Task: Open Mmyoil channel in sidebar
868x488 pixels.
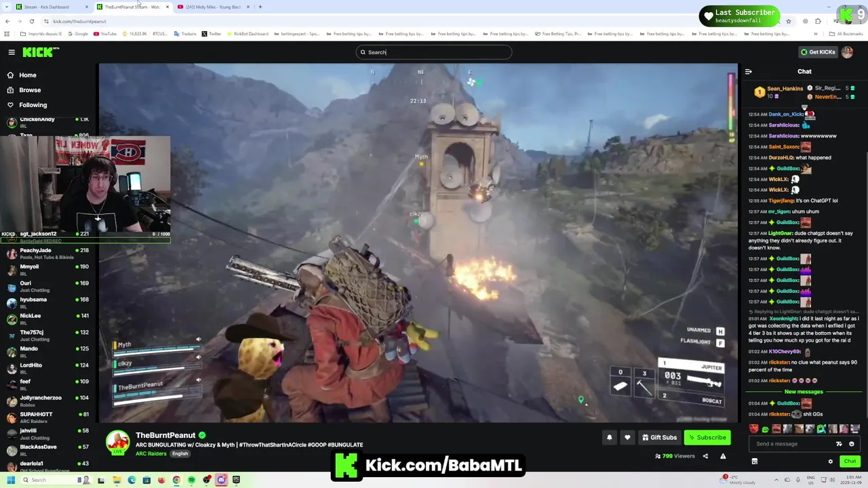Action: (47, 270)
